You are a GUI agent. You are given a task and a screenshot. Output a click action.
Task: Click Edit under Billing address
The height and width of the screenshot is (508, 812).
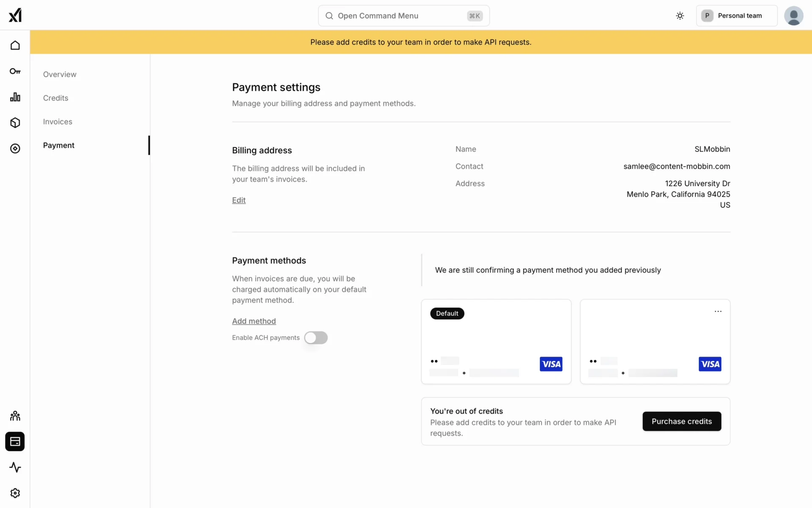tap(239, 200)
